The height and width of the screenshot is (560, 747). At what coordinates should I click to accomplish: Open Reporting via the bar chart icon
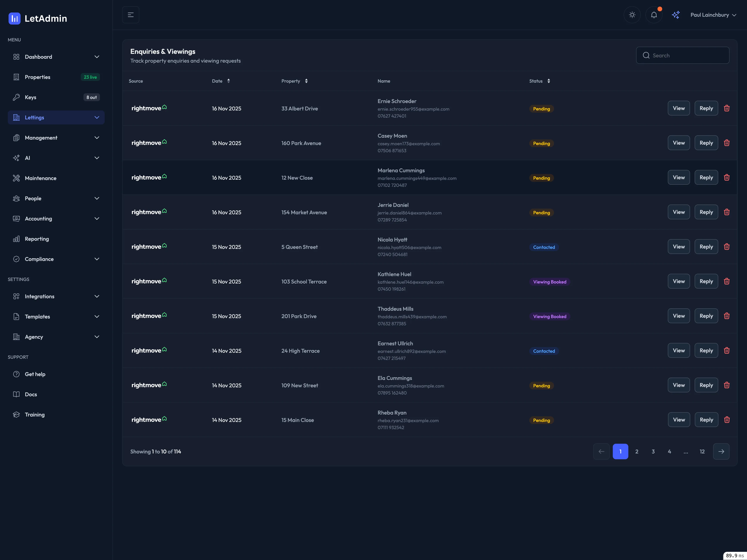[17, 239]
